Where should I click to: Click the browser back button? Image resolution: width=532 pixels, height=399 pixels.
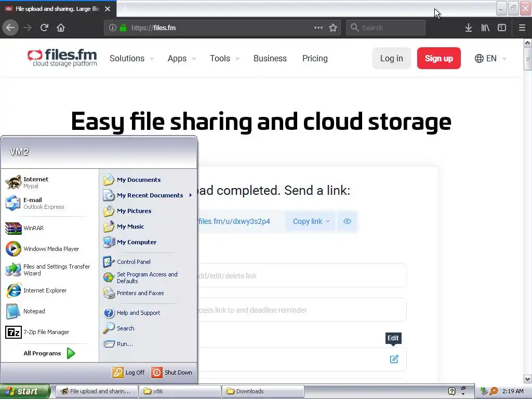(x=10, y=28)
